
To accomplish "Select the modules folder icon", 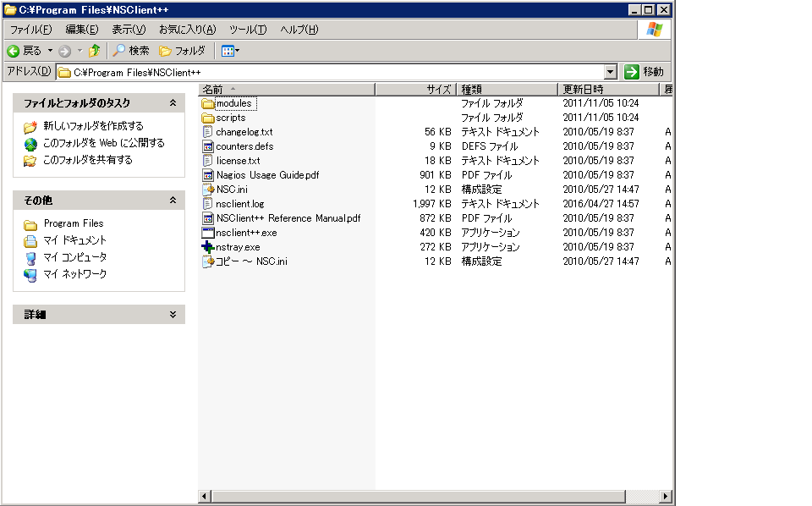I will point(208,103).
